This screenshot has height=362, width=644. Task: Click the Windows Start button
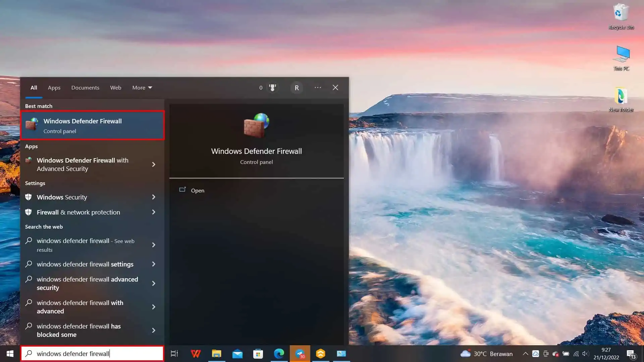[10, 354]
